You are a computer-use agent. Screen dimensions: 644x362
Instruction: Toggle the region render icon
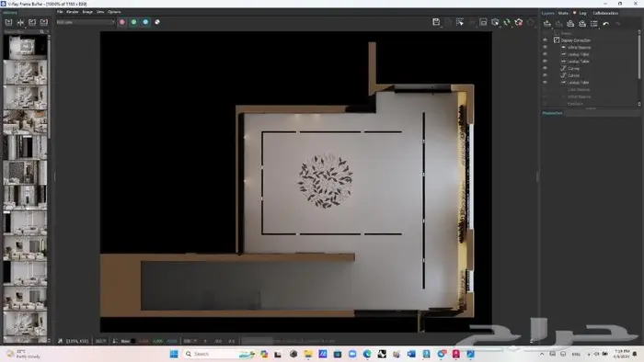tap(483, 22)
